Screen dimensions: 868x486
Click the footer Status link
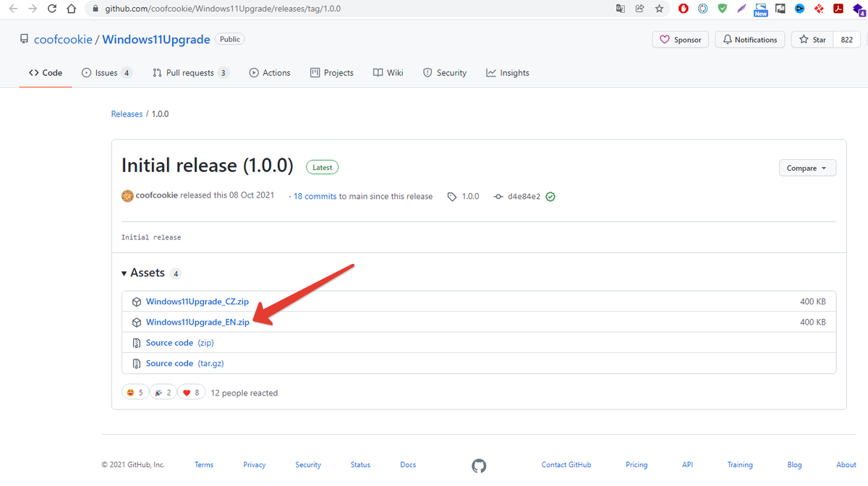coord(360,465)
